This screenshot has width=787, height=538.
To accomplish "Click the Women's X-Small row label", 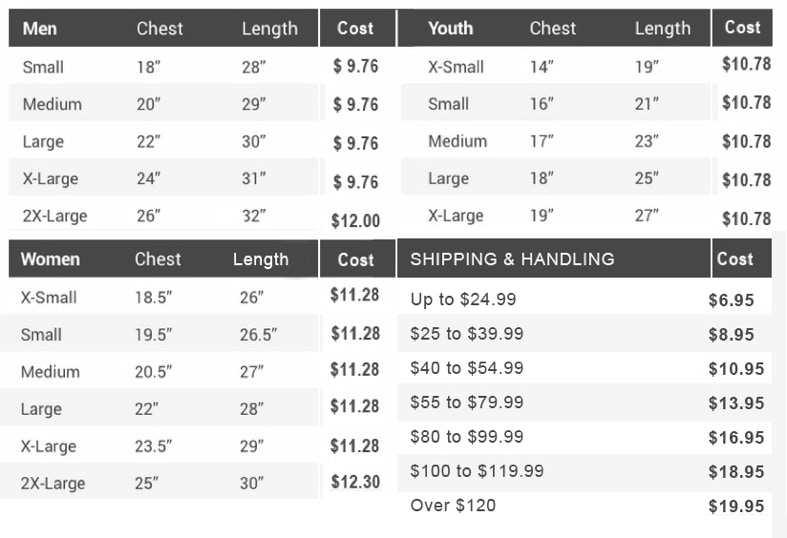I will point(49,297).
